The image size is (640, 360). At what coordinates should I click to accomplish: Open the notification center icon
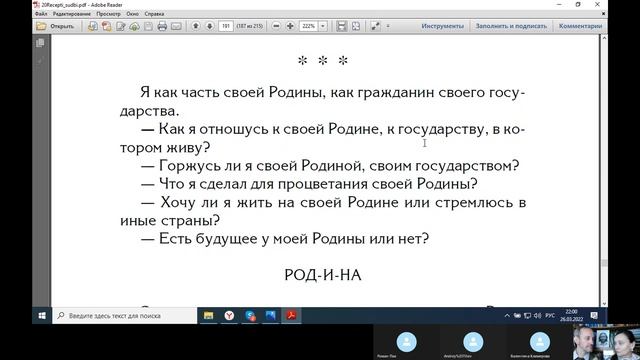coord(594,316)
